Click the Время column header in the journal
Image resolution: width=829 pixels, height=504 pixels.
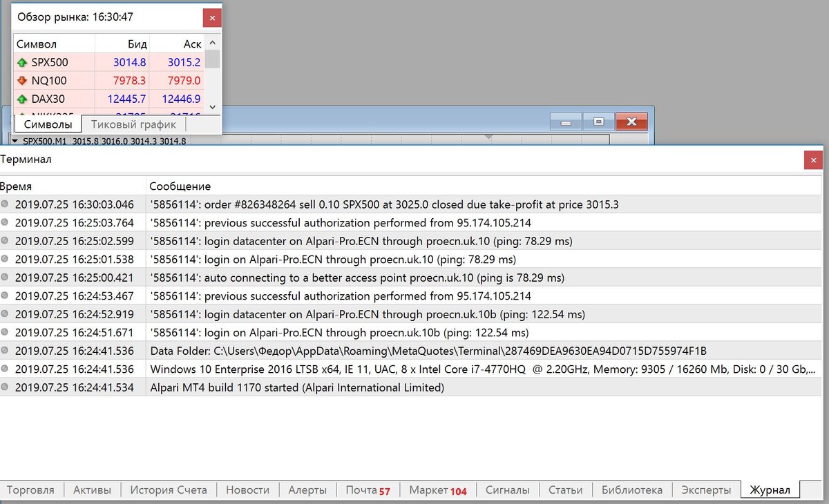[73, 186]
